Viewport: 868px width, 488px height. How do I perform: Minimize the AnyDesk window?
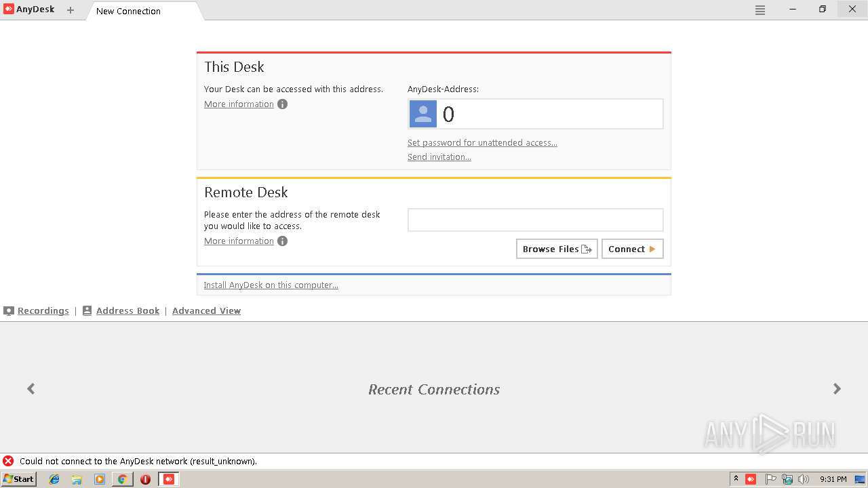793,9
